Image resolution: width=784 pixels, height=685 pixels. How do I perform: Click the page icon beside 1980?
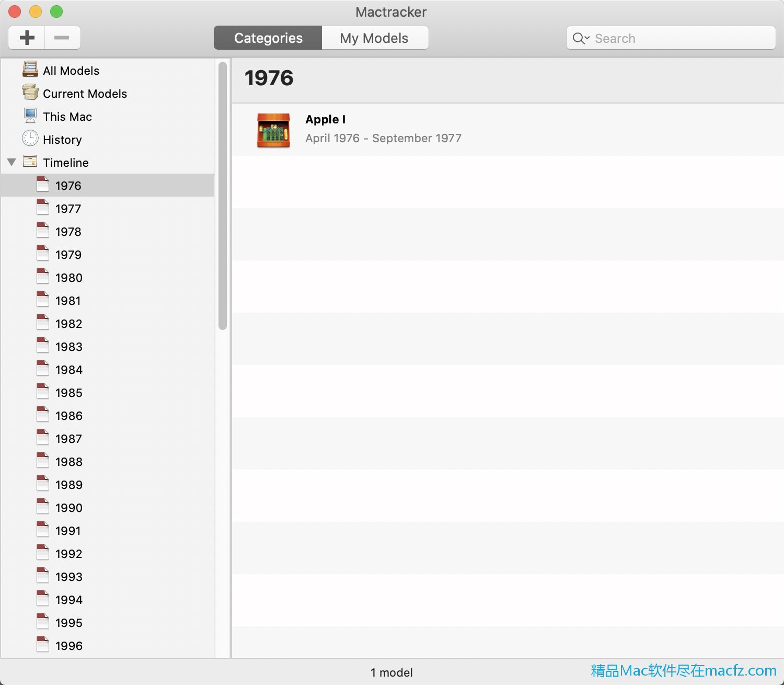click(43, 277)
